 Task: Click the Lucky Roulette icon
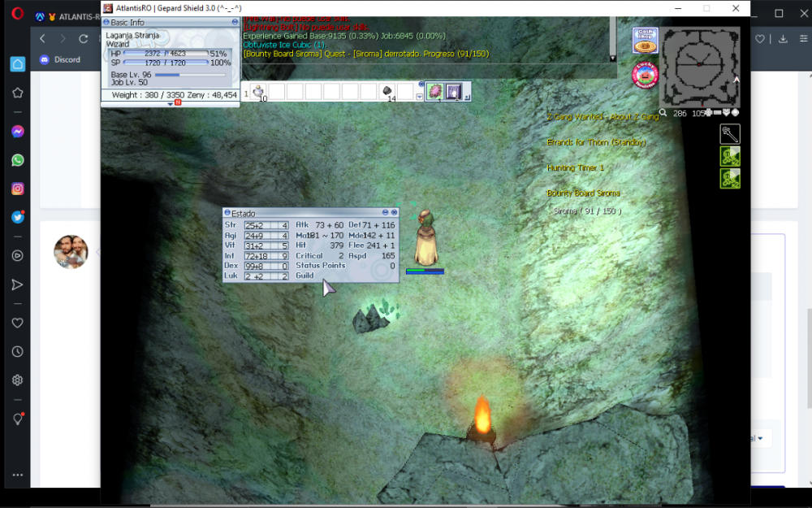(x=644, y=76)
